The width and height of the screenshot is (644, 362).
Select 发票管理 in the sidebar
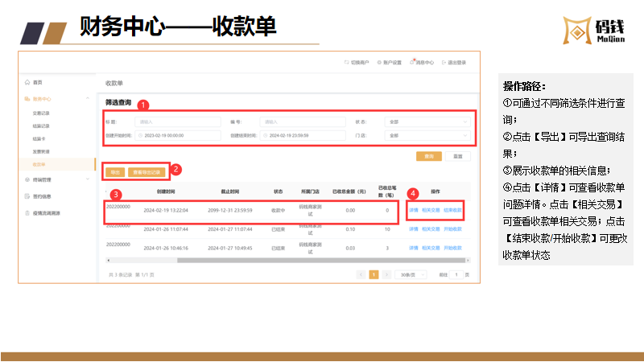[x=41, y=151]
